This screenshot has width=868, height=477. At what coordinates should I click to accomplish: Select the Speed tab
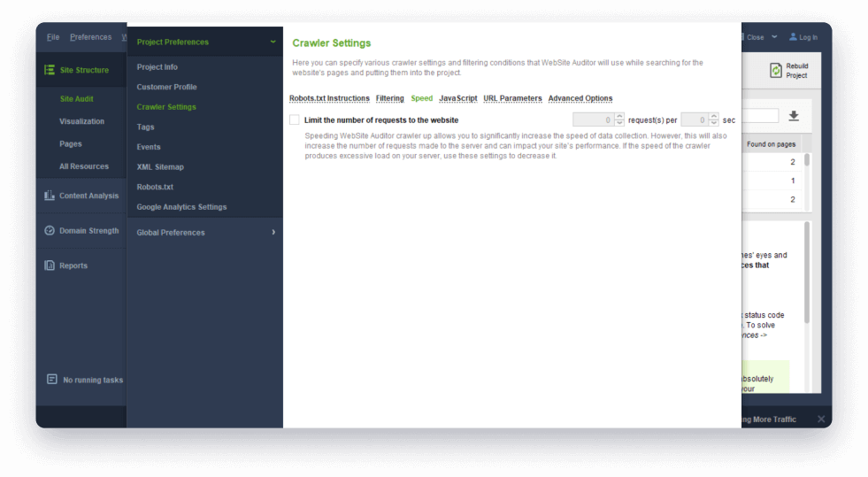421,98
